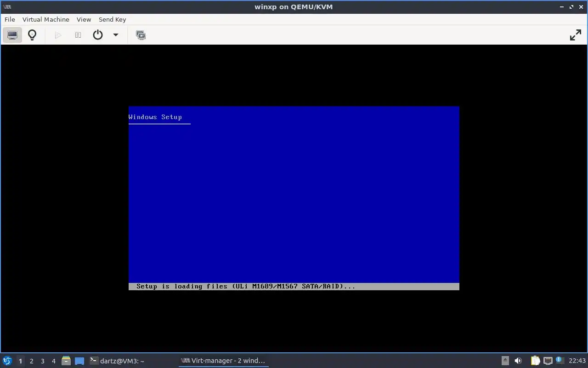This screenshot has height=368, width=588.
Task: Select the Virt-manager taskbar entry
Action: pyautogui.click(x=223, y=361)
